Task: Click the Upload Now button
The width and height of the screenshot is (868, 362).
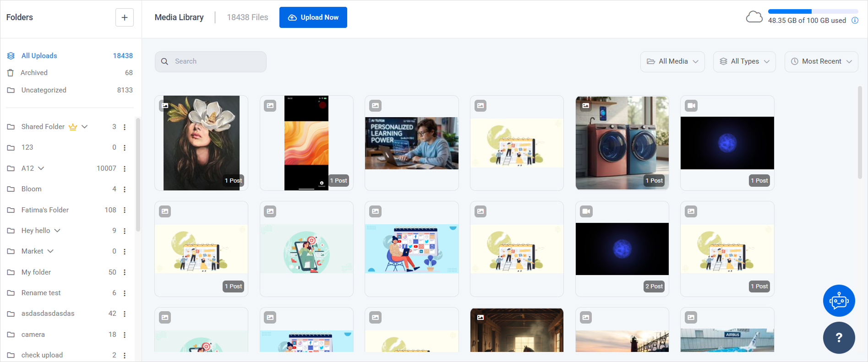Action: point(313,17)
